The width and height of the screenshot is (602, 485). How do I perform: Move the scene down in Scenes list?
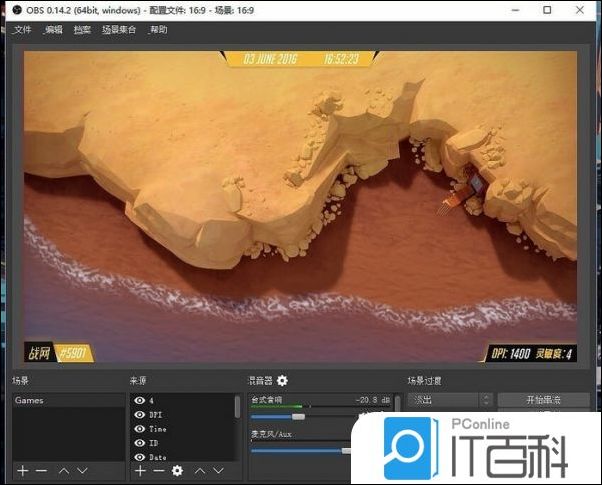(x=82, y=470)
